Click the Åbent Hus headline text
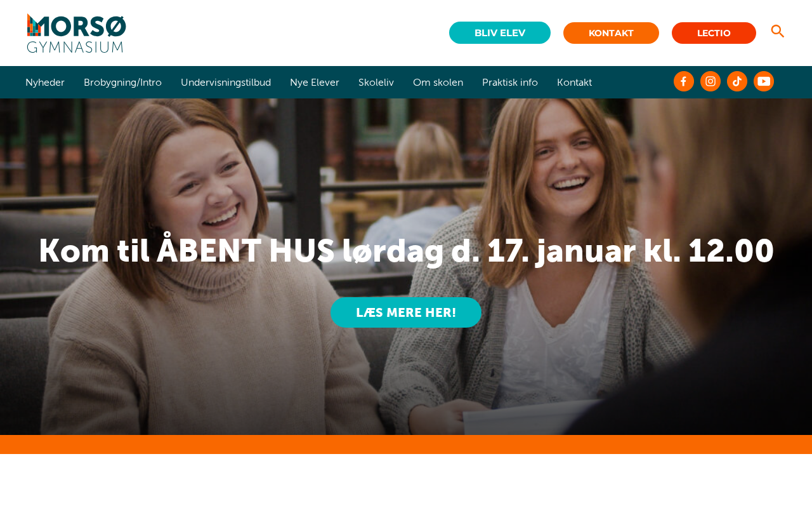Image resolution: width=812 pixels, height=508 pixels. pos(406,251)
